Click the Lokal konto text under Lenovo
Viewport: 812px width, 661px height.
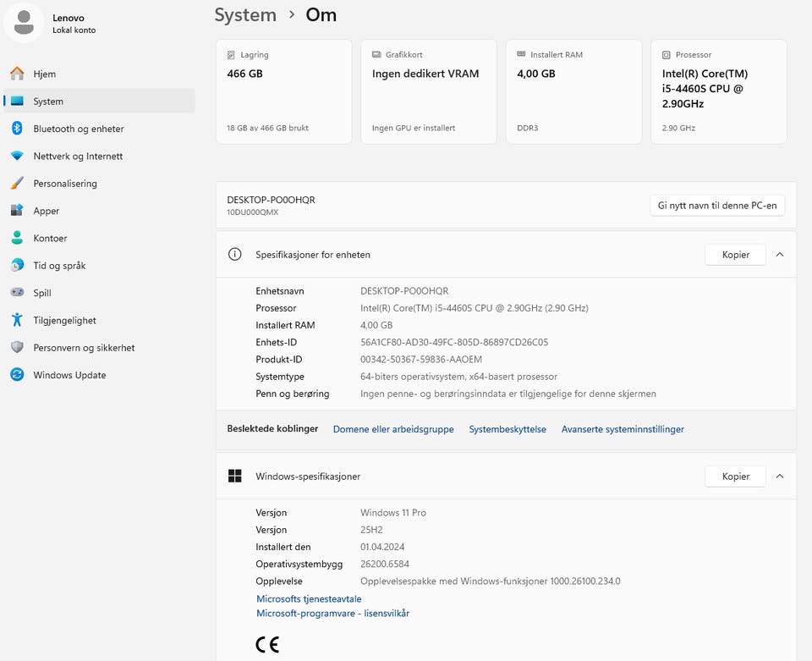click(x=74, y=30)
